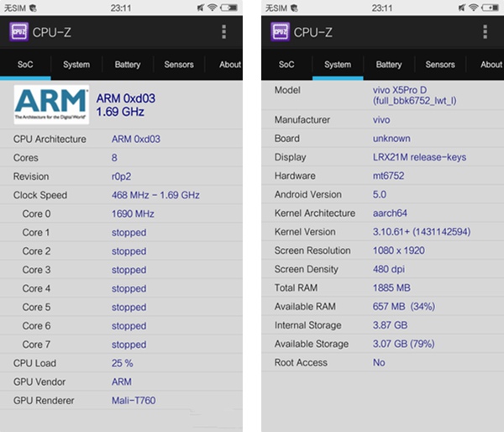Tap battery status icon on right screen
The height and width of the screenshot is (432, 504).
[x=492, y=8]
